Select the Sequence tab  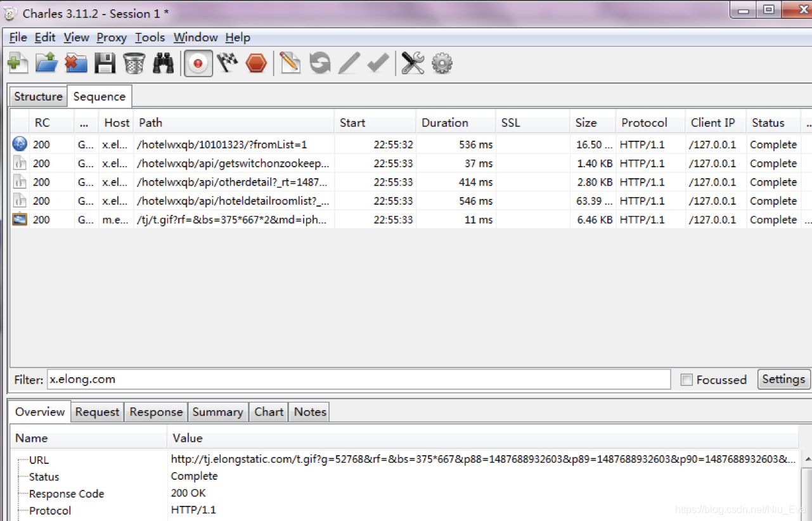pyautogui.click(x=100, y=96)
